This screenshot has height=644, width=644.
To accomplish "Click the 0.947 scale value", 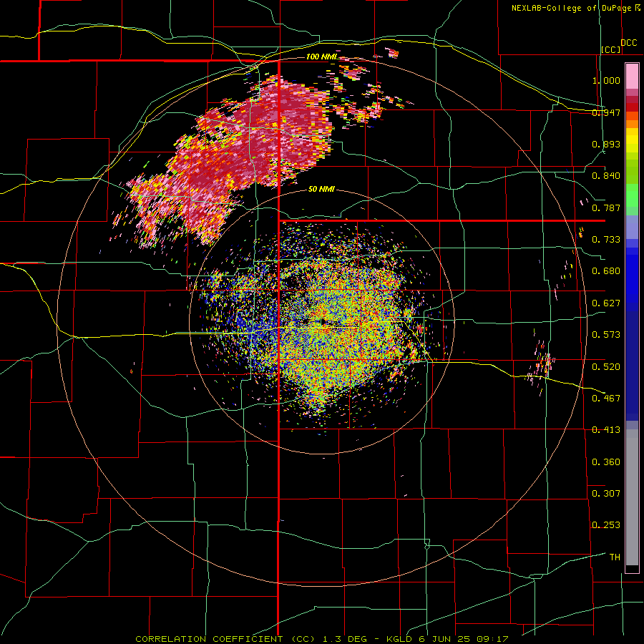I will 606,112.
